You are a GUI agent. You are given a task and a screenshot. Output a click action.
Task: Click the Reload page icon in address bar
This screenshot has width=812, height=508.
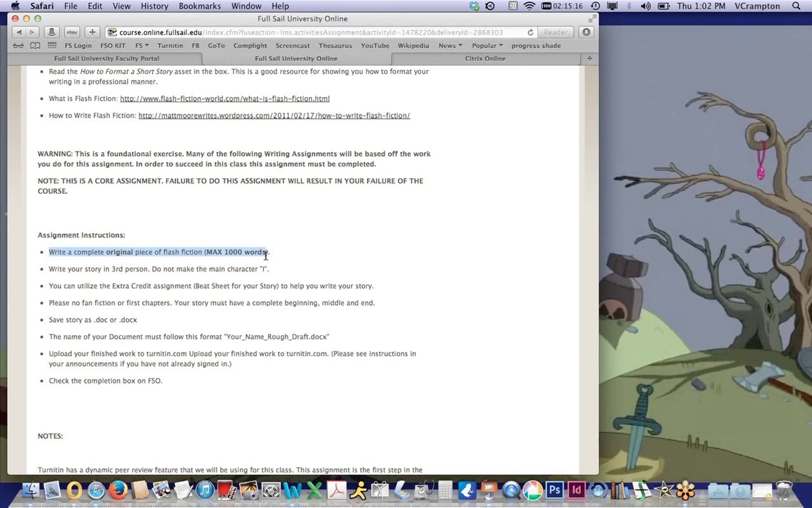tap(530, 32)
